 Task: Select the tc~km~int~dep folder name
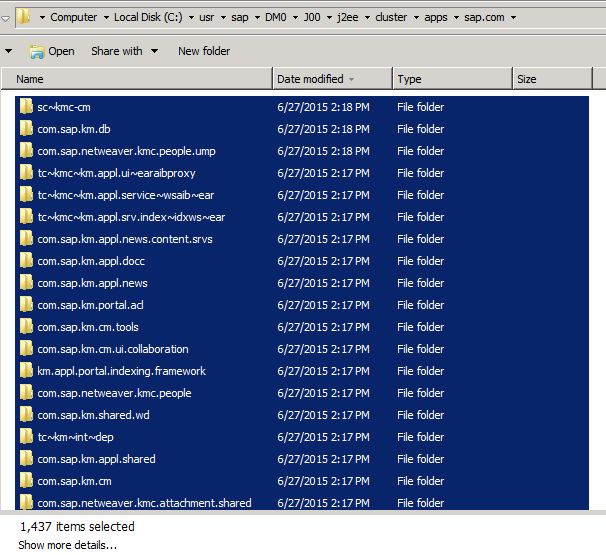tap(75, 437)
